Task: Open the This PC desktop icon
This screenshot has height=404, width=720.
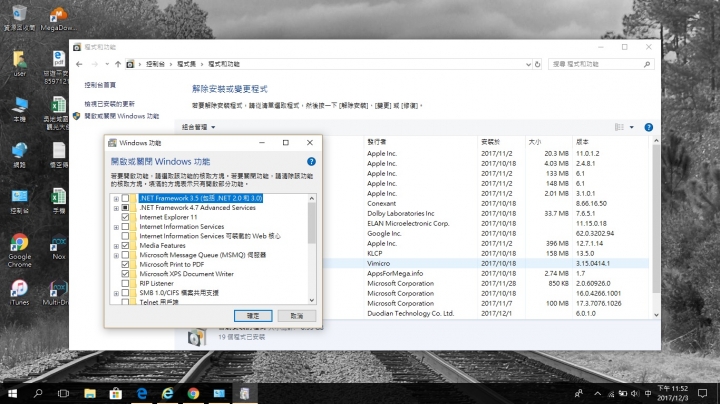Action: pos(19,109)
